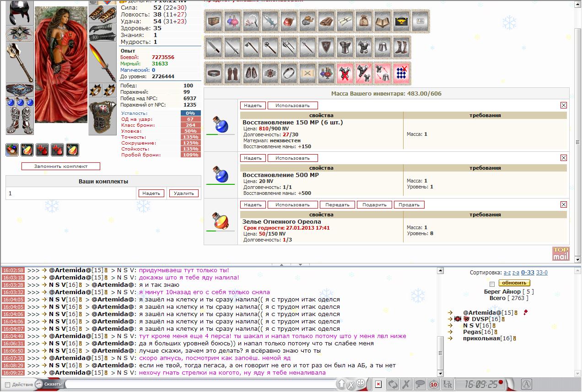Tick the checkbox beside обновить
The image size is (582, 392).
492,284
